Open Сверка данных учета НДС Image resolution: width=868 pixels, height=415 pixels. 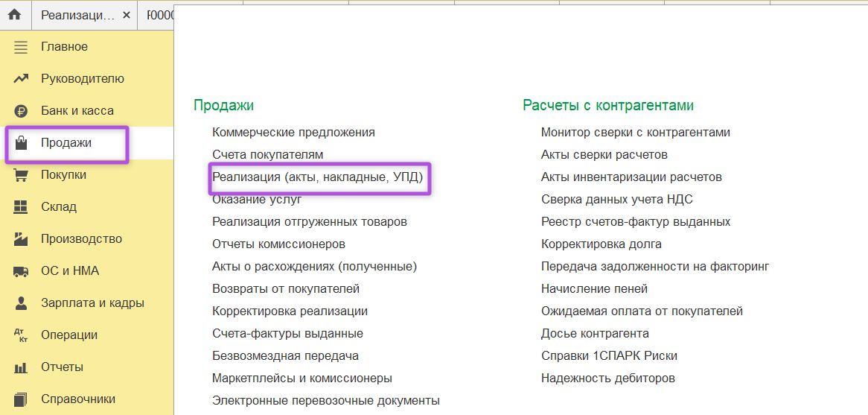tap(616, 200)
